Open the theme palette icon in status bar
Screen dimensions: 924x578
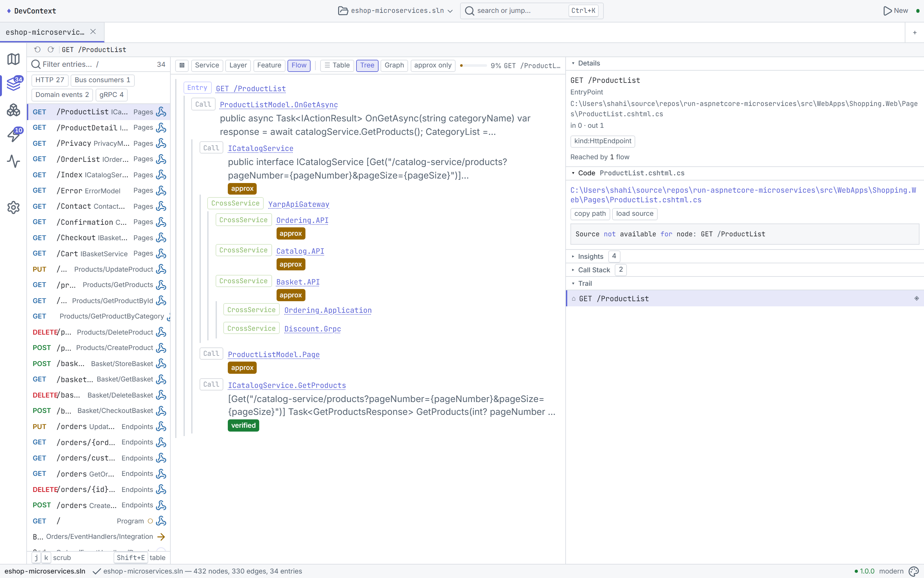click(x=914, y=571)
